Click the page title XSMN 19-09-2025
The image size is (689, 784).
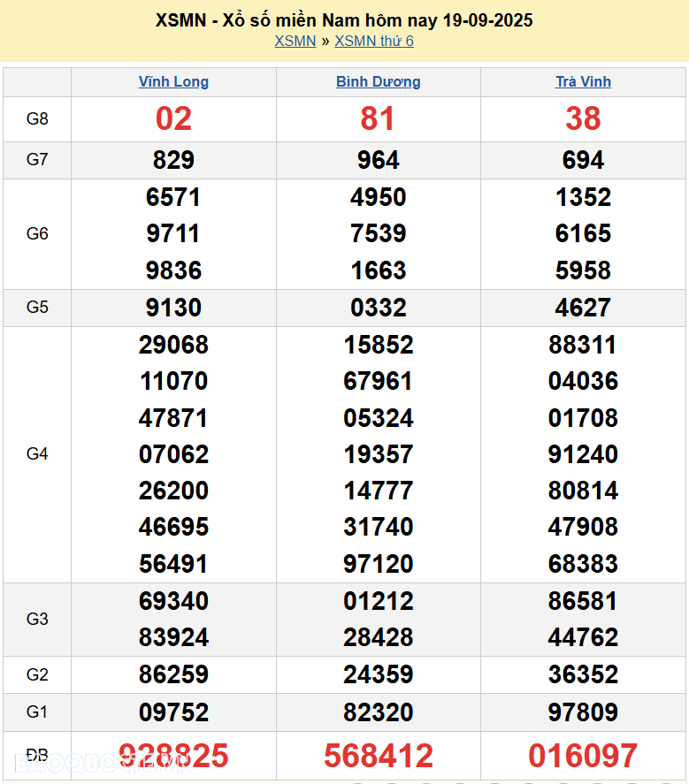click(344, 19)
